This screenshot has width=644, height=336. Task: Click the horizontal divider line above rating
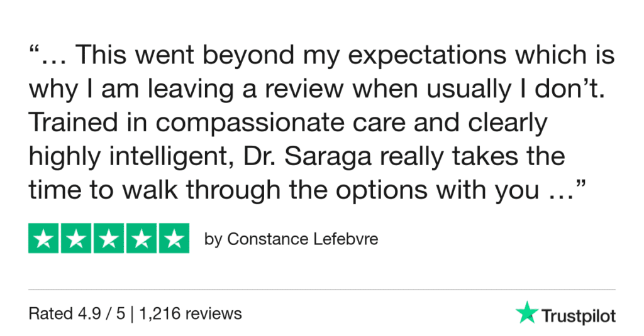(x=322, y=290)
